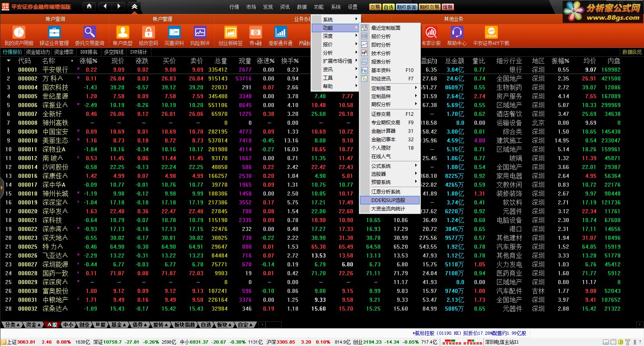Expand 扩展市场行情 submenu
This screenshot has height=346, width=644.
click(x=335, y=61)
